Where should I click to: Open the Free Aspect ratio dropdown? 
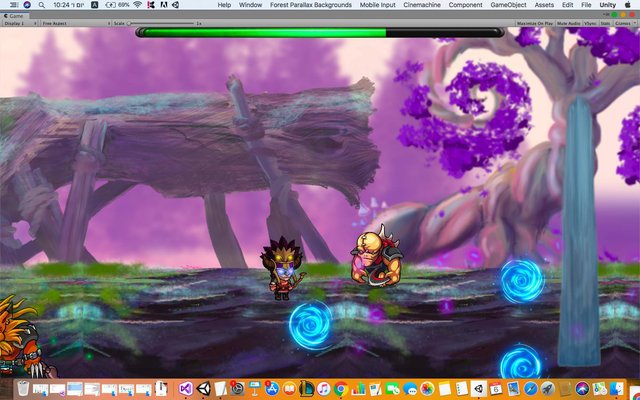tap(76, 24)
